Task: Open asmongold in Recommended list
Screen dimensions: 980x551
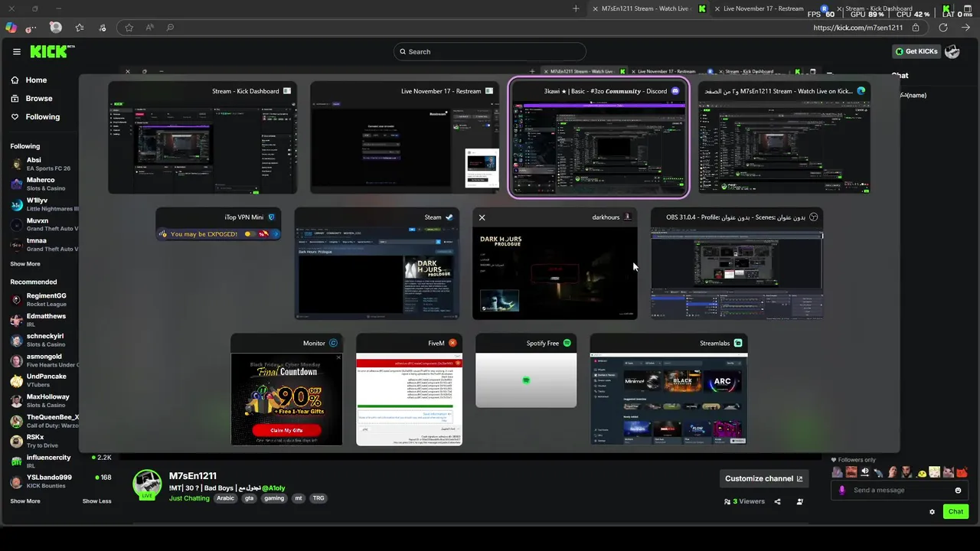Action: click(44, 360)
